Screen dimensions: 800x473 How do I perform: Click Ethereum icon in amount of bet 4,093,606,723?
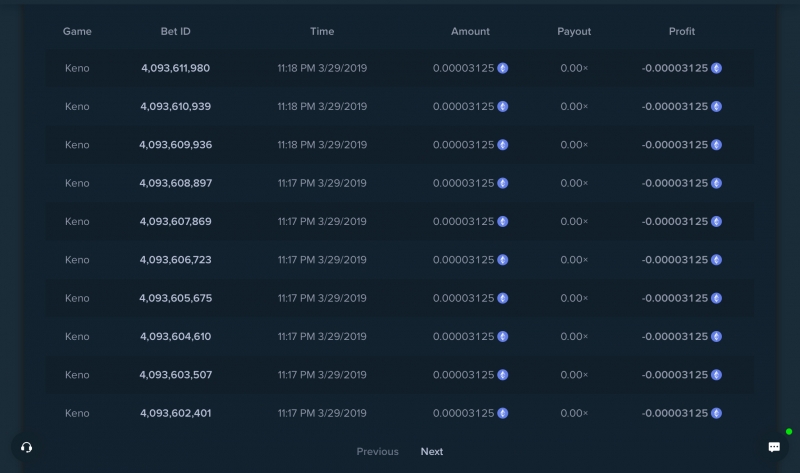pos(503,260)
